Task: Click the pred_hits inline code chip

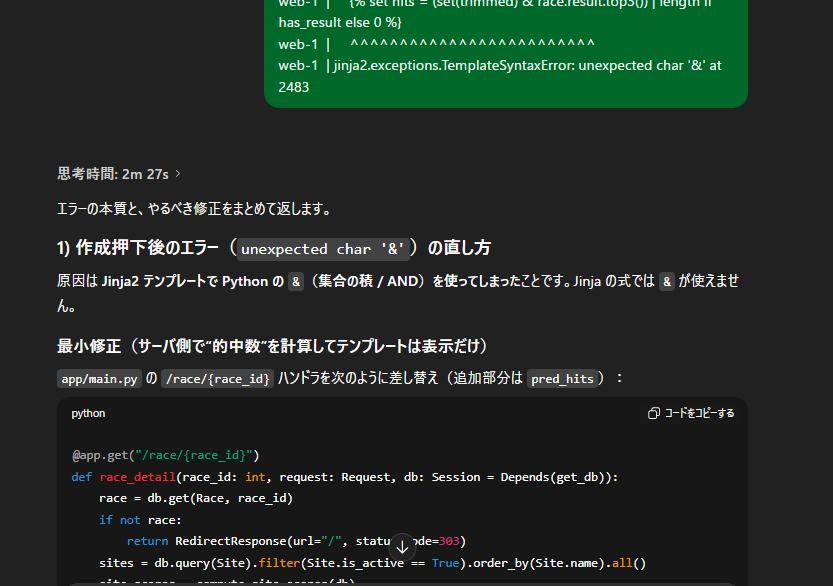Action: [562, 378]
